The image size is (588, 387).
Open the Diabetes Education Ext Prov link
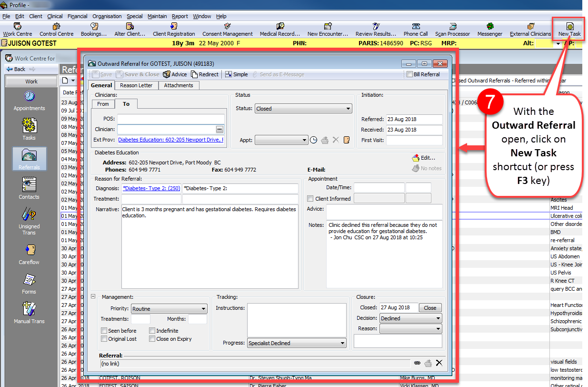click(x=170, y=140)
